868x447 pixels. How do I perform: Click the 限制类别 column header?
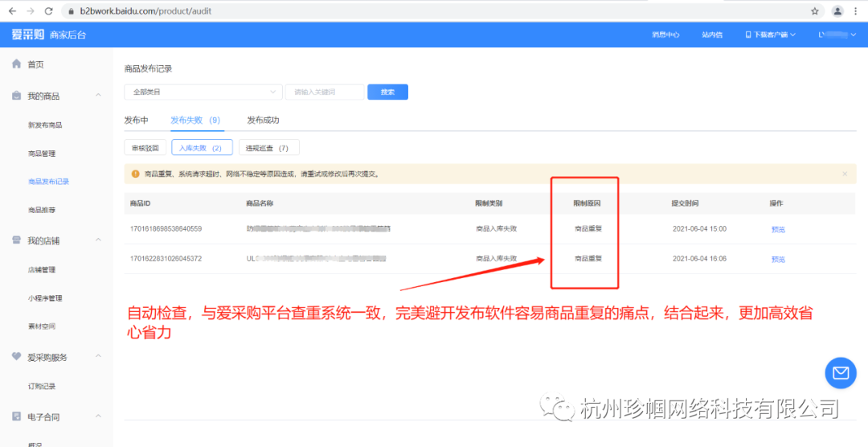tap(489, 203)
